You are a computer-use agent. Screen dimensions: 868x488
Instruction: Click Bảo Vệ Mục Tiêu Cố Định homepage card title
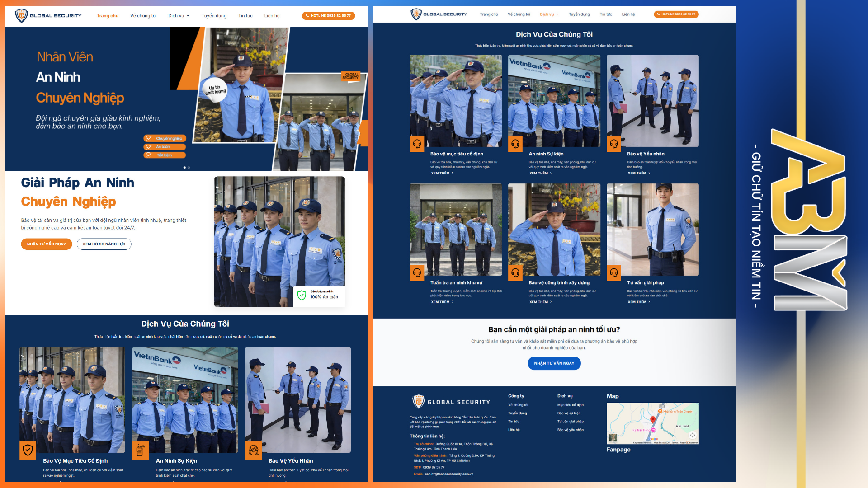[75, 460]
